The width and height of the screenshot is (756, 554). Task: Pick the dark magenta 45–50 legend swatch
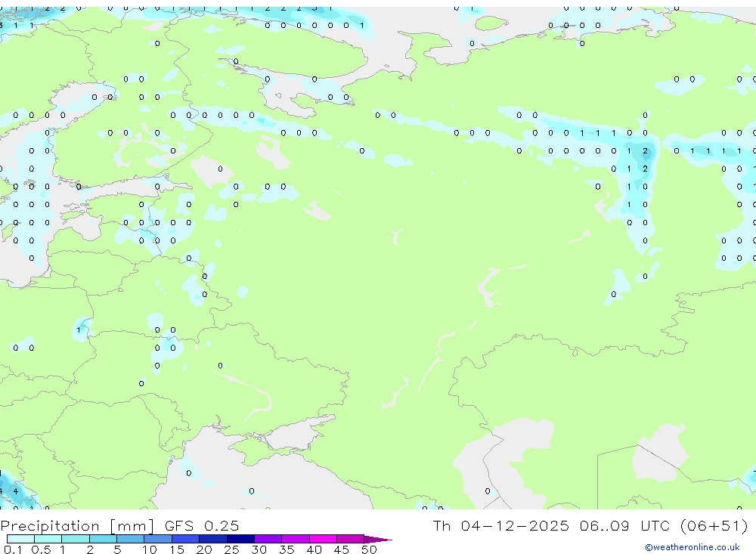[351, 539]
